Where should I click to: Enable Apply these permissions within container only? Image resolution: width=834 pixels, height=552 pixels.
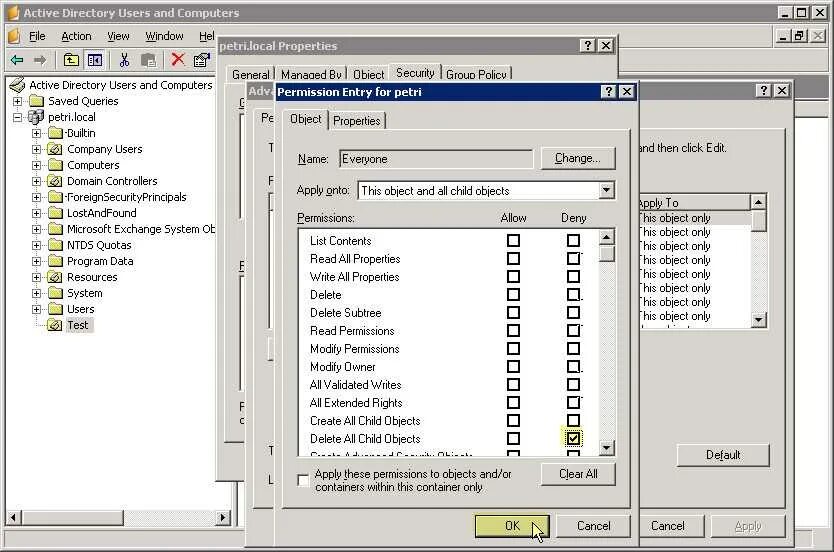[x=303, y=480]
